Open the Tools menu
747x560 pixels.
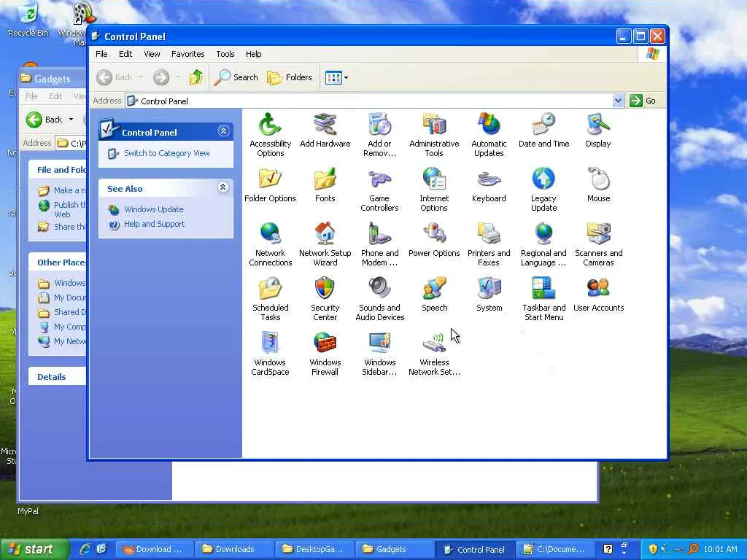225,54
